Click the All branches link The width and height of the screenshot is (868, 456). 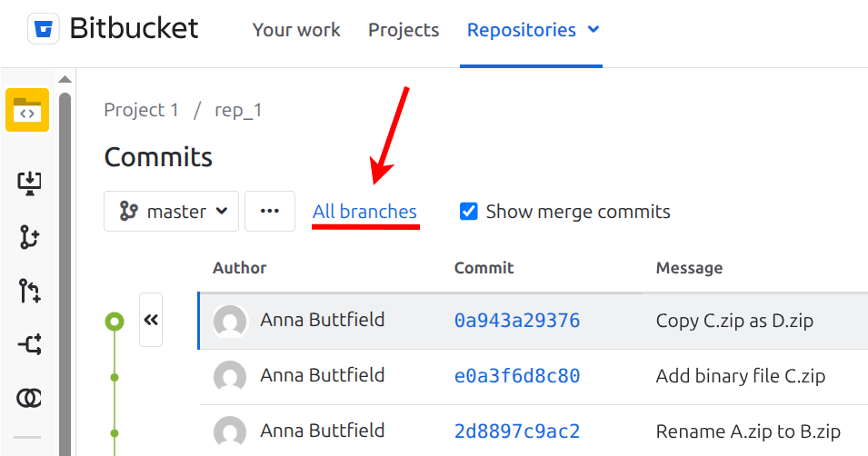(364, 212)
